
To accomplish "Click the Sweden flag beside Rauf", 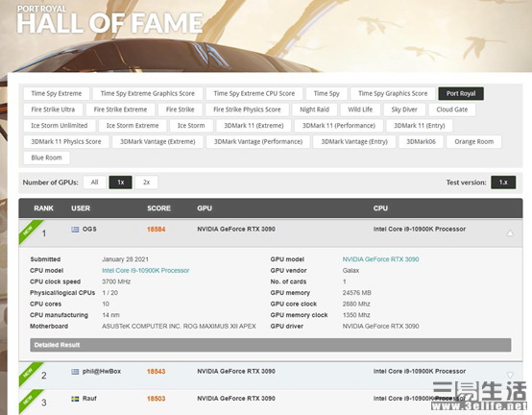I will click(75, 399).
